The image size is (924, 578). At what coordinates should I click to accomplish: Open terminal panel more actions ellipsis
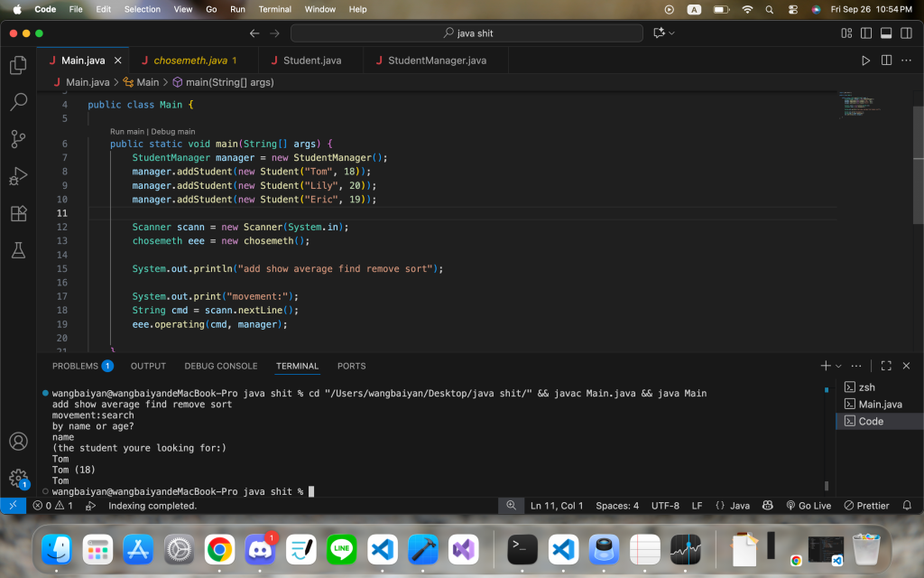pos(856,366)
